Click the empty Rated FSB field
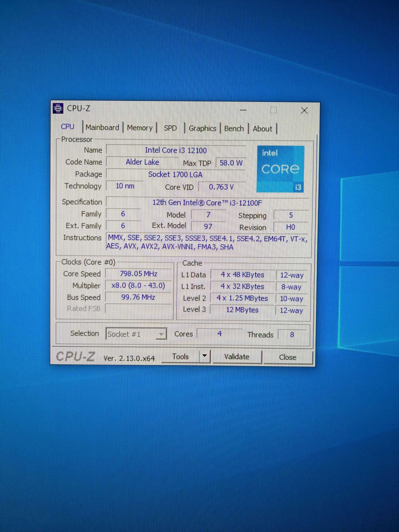 [138, 309]
